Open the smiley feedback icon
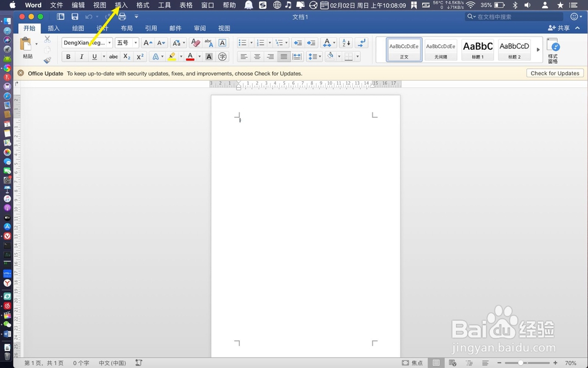This screenshot has height=368, width=588. 574,16
